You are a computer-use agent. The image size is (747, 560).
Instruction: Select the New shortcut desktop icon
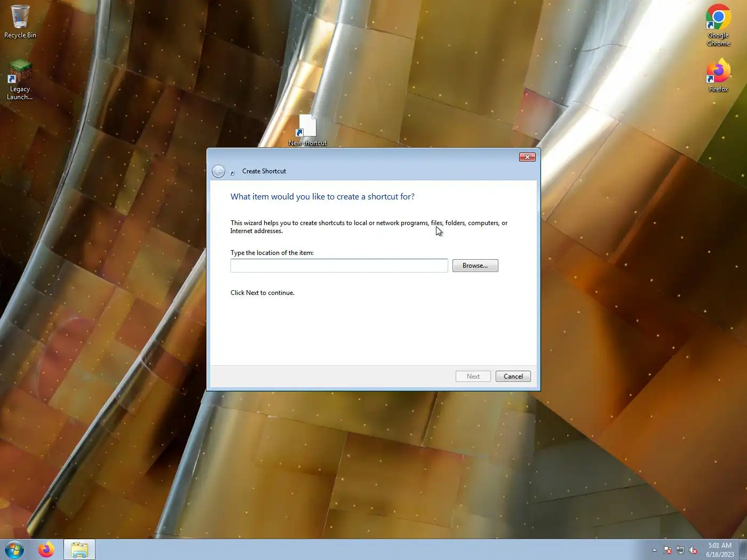pos(307,130)
